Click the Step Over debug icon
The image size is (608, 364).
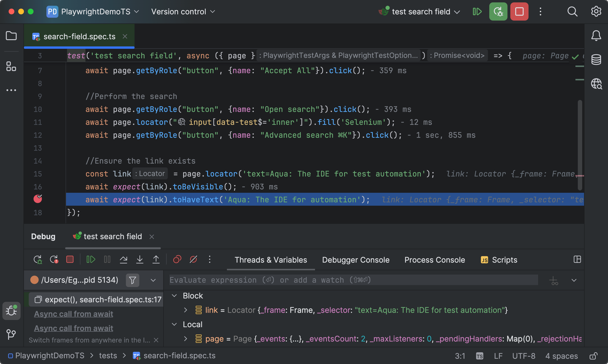[124, 259]
